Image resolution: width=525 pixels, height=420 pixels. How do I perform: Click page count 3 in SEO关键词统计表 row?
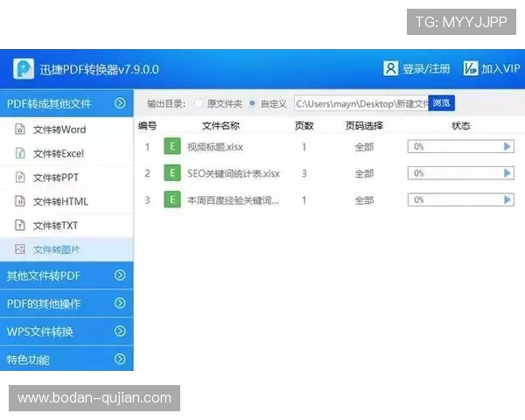(x=304, y=173)
